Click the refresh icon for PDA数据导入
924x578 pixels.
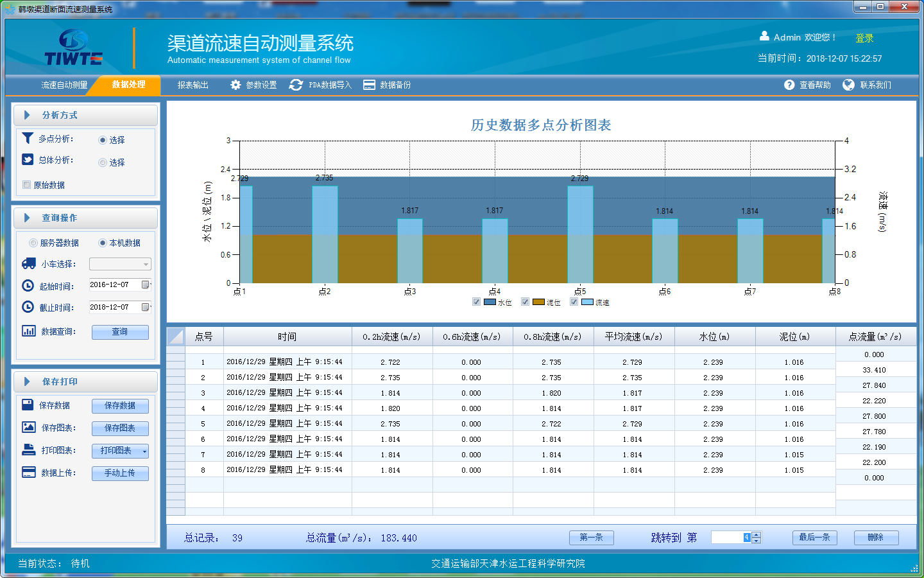click(296, 85)
